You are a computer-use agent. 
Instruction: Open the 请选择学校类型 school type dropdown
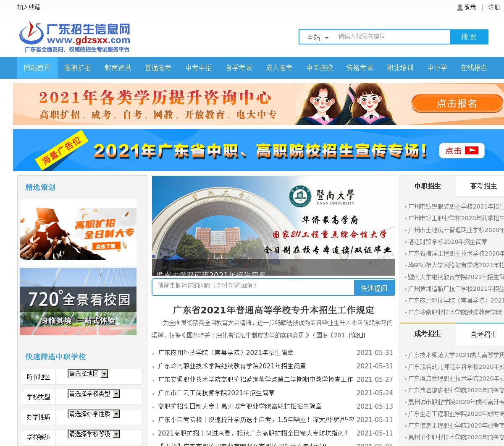(94, 394)
